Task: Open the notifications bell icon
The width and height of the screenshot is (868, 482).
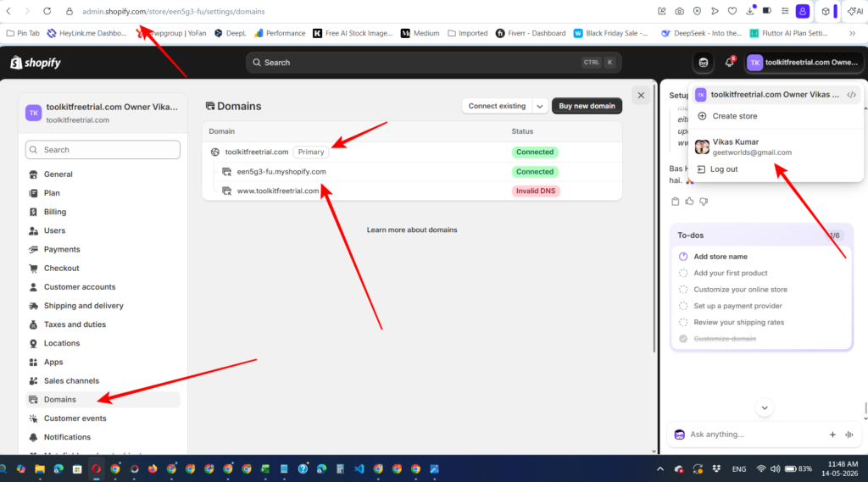Action: (730, 63)
